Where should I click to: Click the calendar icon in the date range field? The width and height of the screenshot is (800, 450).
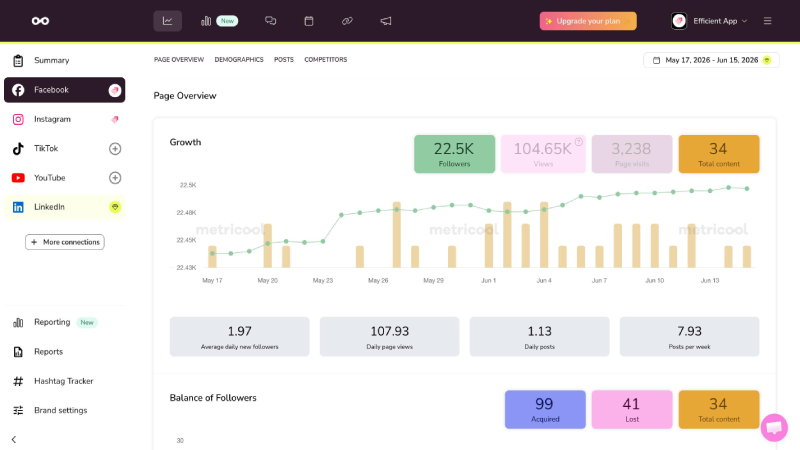[656, 60]
